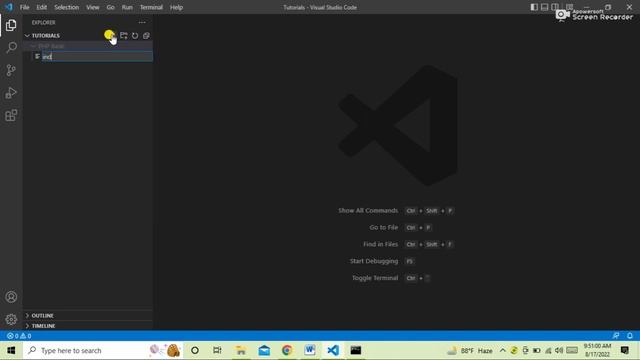Viewport: 640px width, 360px height.
Task: Collapse all folders in Explorer
Action: [x=146, y=36]
